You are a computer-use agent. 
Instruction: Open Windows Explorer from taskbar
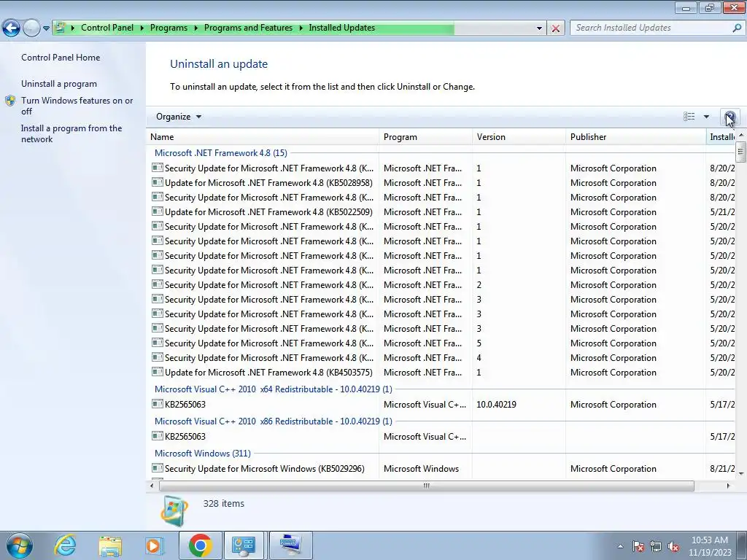(110, 545)
